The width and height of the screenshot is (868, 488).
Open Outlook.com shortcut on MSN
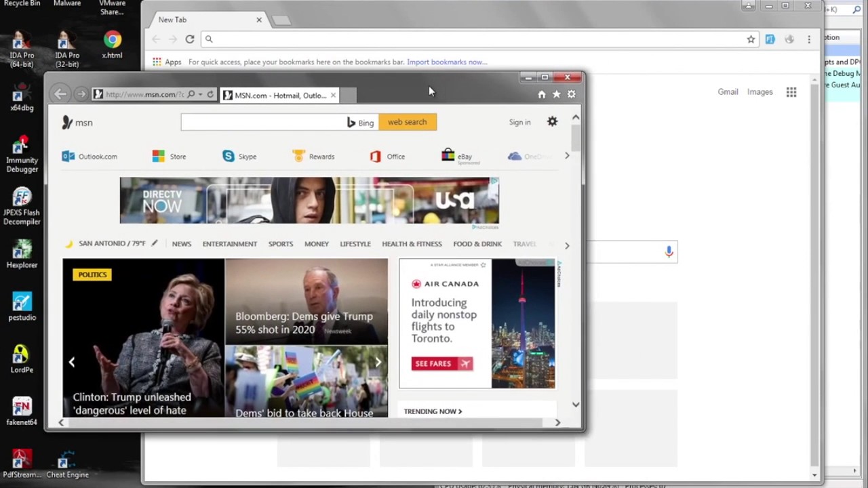click(90, 157)
